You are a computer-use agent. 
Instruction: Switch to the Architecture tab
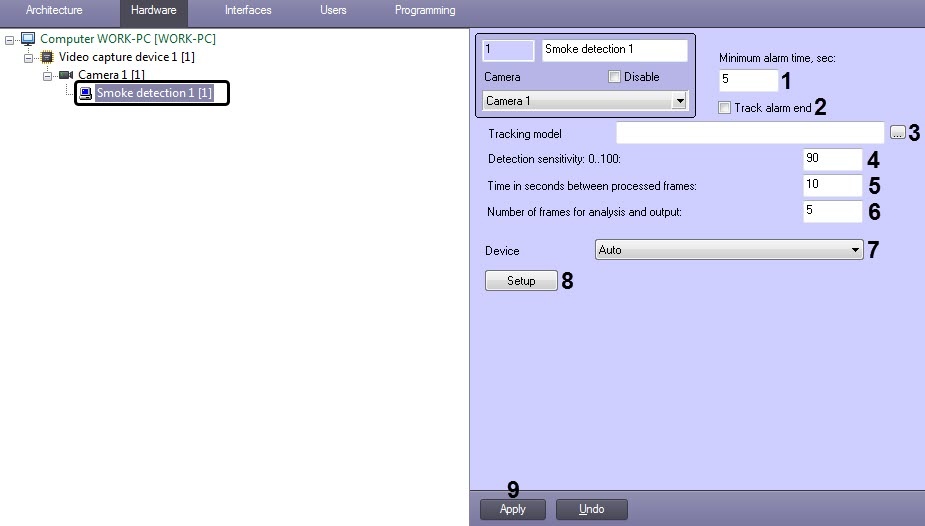(x=54, y=10)
